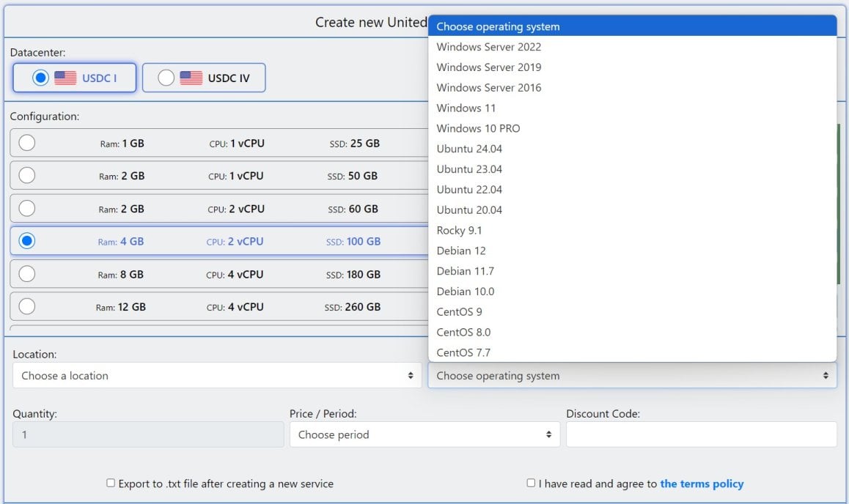The height and width of the screenshot is (504, 849).
Task: Choose Ubuntu 24.04 in the OS list
Action: click(633, 149)
